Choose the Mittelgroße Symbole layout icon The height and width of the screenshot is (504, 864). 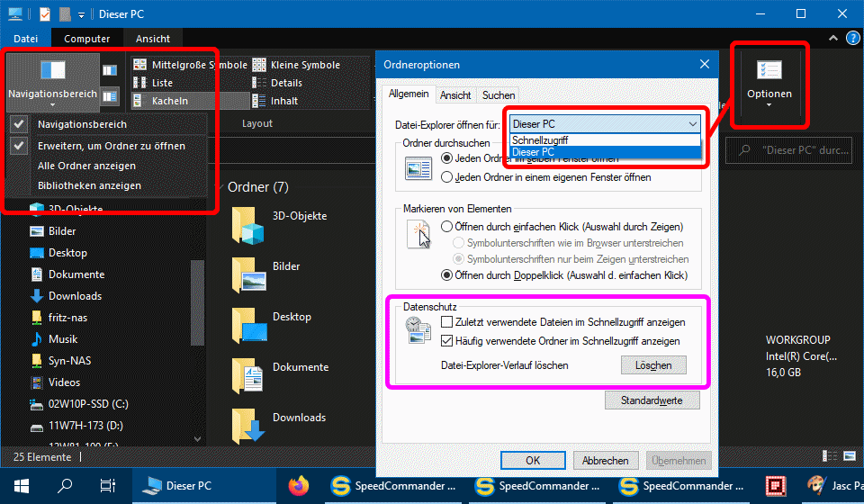coord(140,65)
